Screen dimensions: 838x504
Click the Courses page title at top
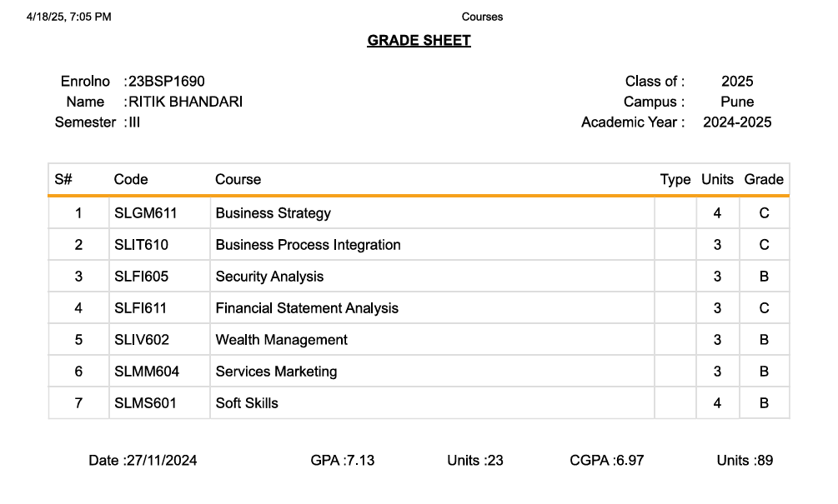482,17
